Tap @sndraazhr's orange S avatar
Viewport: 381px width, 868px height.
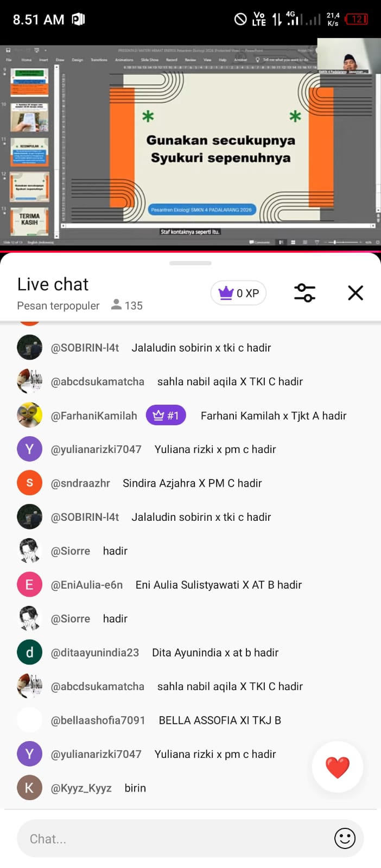pyautogui.click(x=29, y=483)
